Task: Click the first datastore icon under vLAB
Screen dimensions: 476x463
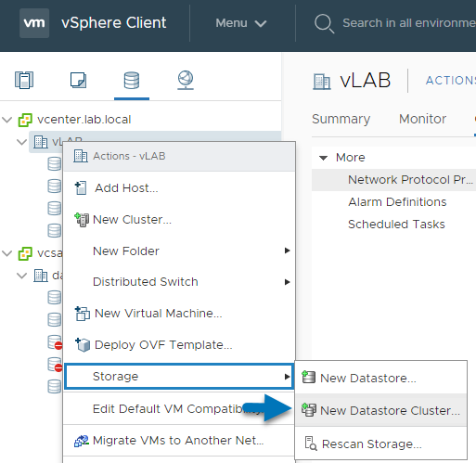Action: click(55, 163)
